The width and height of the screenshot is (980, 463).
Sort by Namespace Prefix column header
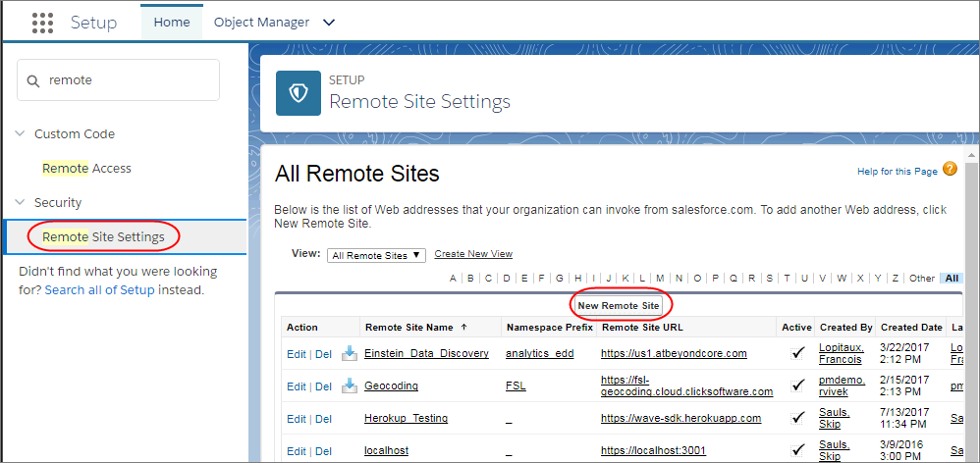point(549,327)
